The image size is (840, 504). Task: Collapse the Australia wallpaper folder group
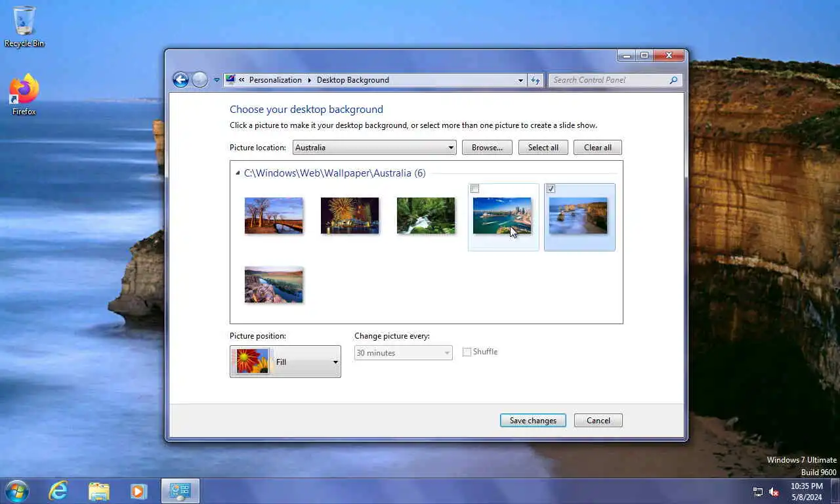(x=238, y=173)
